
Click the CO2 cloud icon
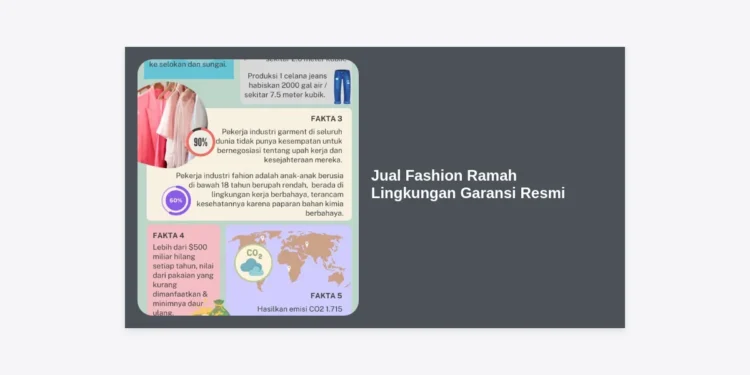pyautogui.click(x=253, y=263)
